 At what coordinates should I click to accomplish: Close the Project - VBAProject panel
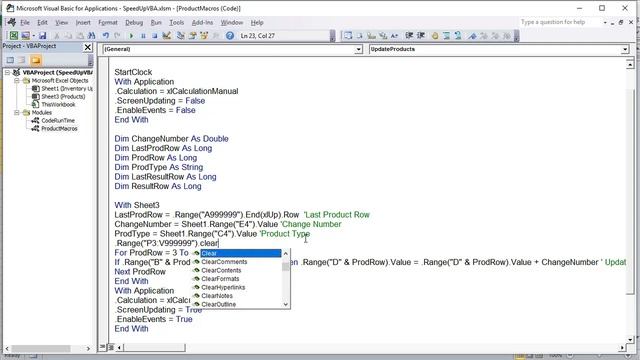coord(87,47)
